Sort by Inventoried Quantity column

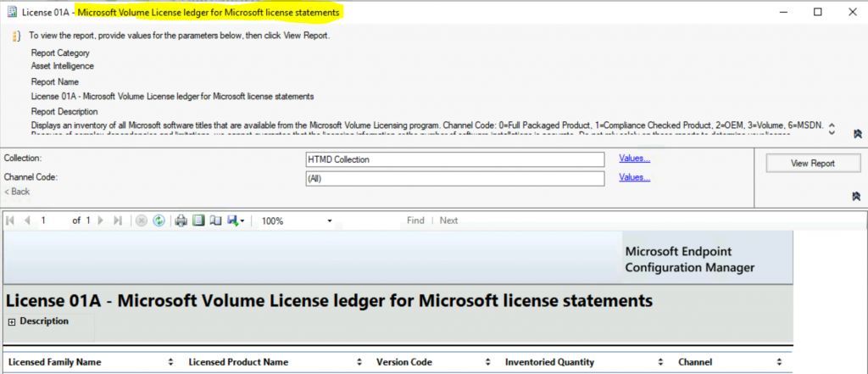660,362
